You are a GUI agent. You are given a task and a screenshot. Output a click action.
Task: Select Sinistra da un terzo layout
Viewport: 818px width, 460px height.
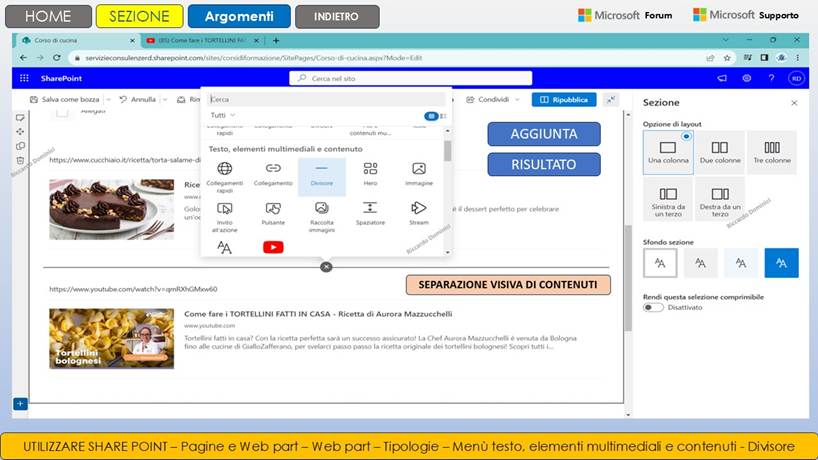(668, 199)
